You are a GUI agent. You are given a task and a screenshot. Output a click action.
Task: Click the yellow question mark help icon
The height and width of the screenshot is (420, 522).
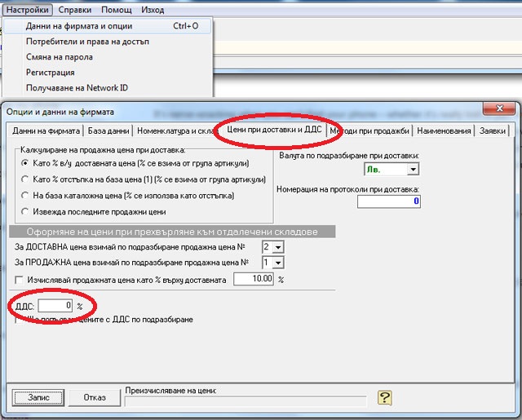point(386,397)
